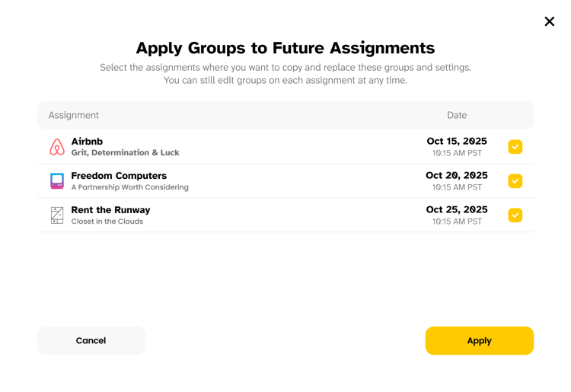Click the "Closet in the Clouds" subtitle
Screen dimensions: 571x392
click(x=107, y=221)
